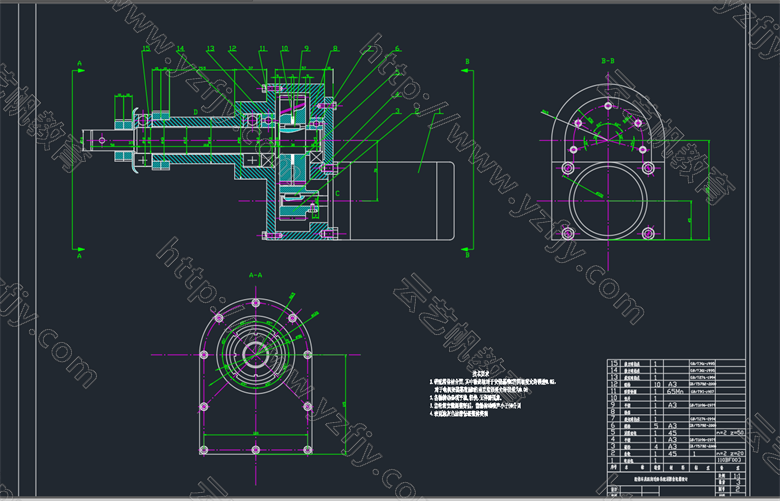Select item number 15 in the parts list
Screen dimensions: 780x501
614,364
